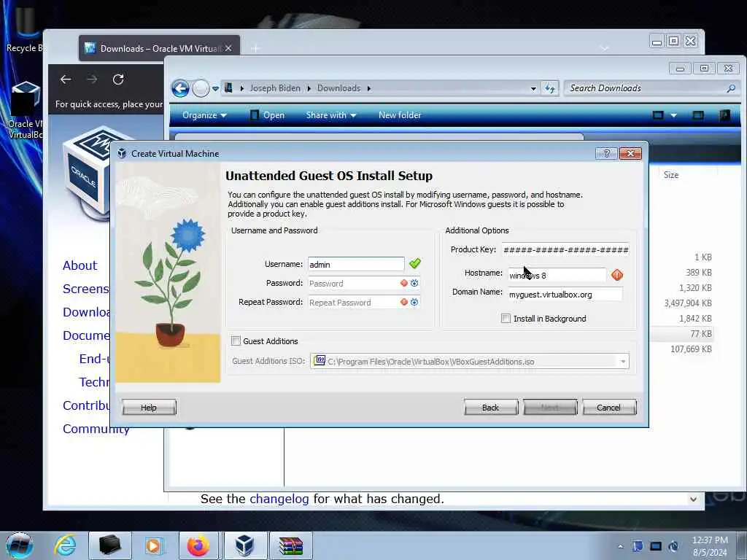Click the green username valid checkmark
Viewport: 747px width, 560px height.
(415, 263)
